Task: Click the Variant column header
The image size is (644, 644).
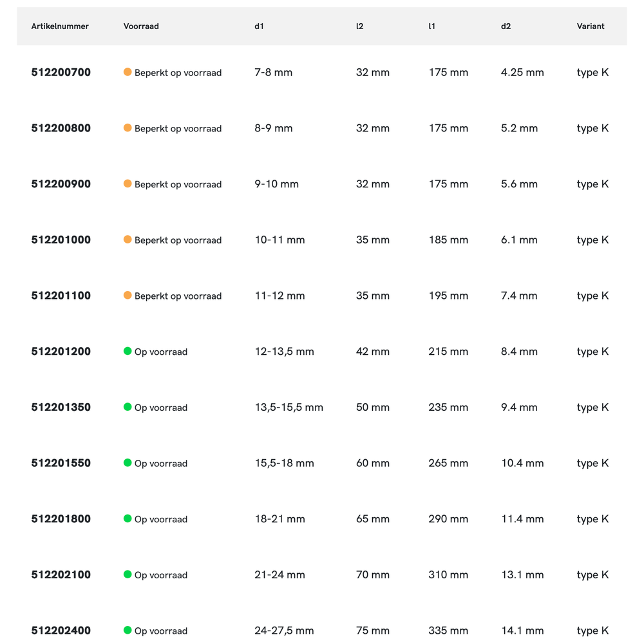Action: click(591, 26)
